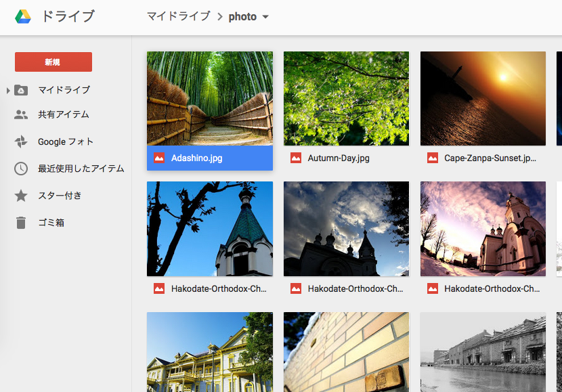Click the shared items people icon
562x392 pixels.
pyautogui.click(x=21, y=114)
